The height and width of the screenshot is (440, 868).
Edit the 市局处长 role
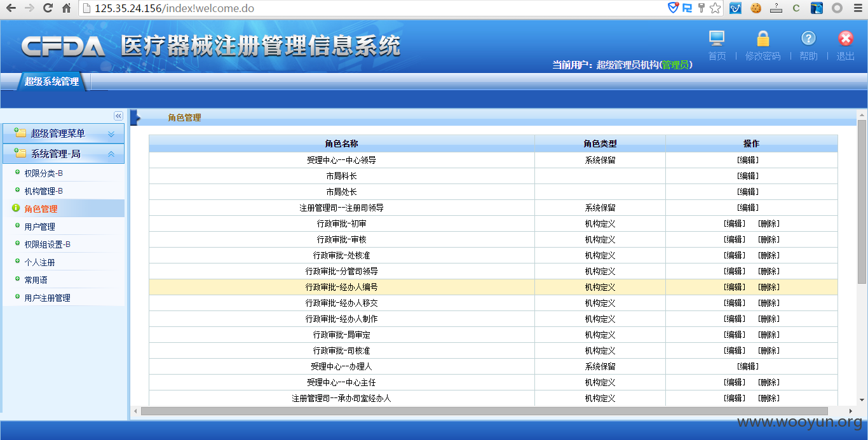(x=748, y=192)
